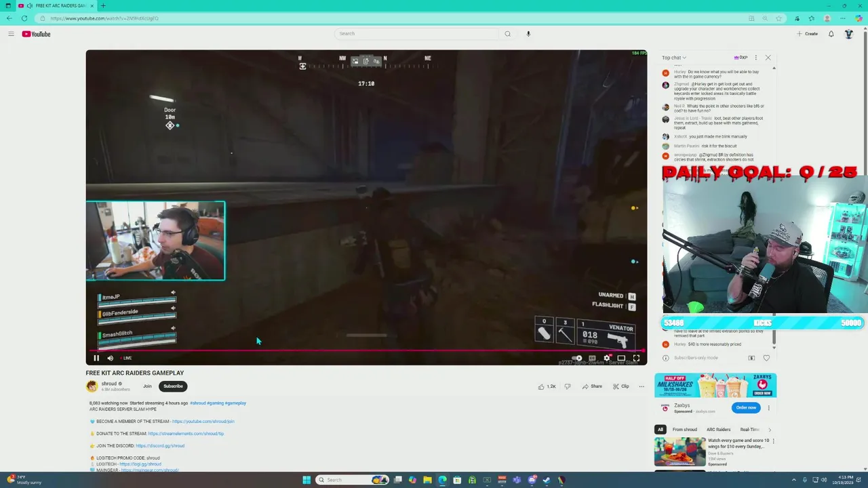
Task: Open YouTube notifications bell
Action: click(x=831, y=34)
